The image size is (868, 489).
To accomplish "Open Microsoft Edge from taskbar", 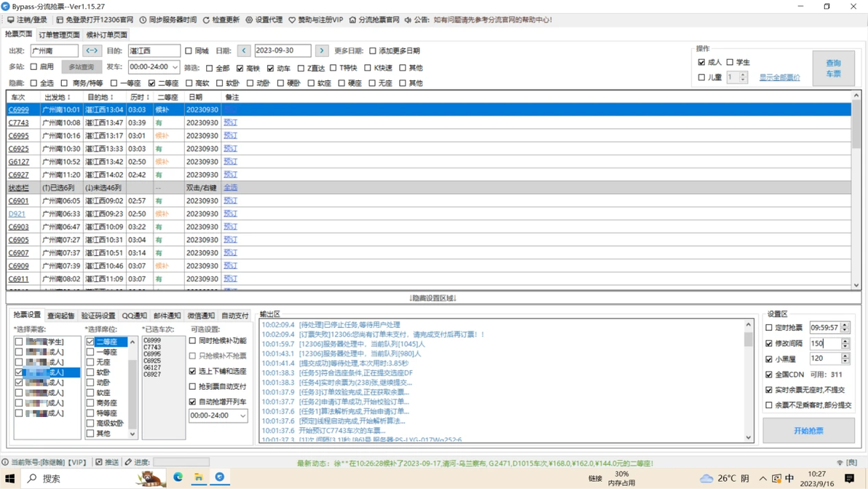I will [x=178, y=477].
